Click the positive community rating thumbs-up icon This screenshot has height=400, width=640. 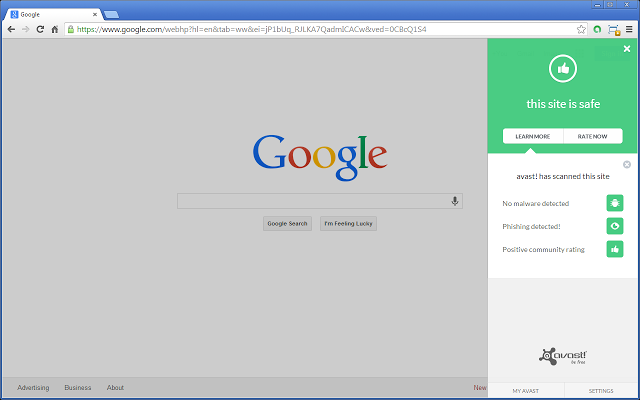click(615, 249)
